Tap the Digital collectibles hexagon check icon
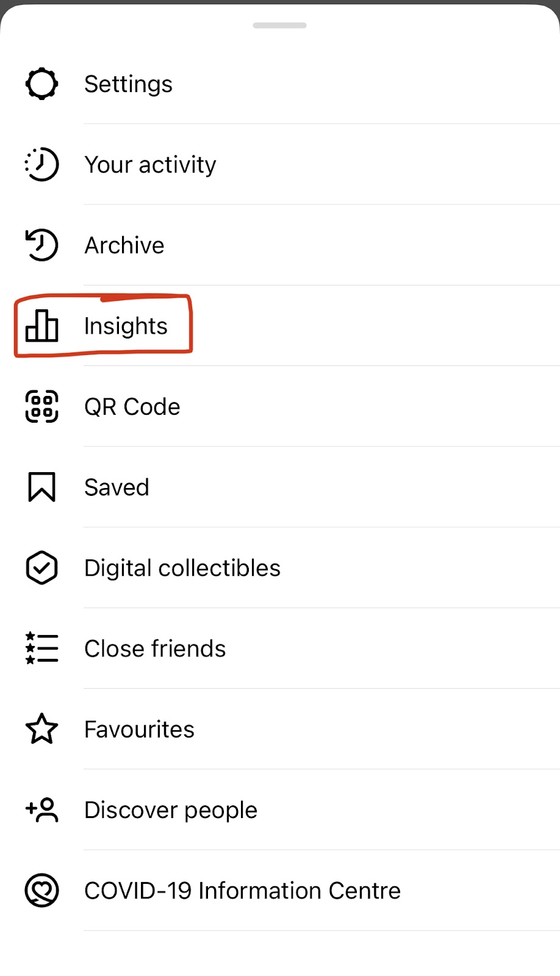Screen dimensions: 560x976 pyautogui.click(x=41, y=568)
